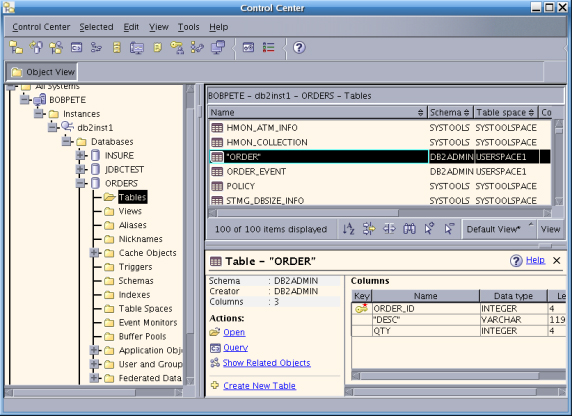Click the yellow scroll journal toolbar icon
This screenshot has height=416, width=572.
coord(157,47)
